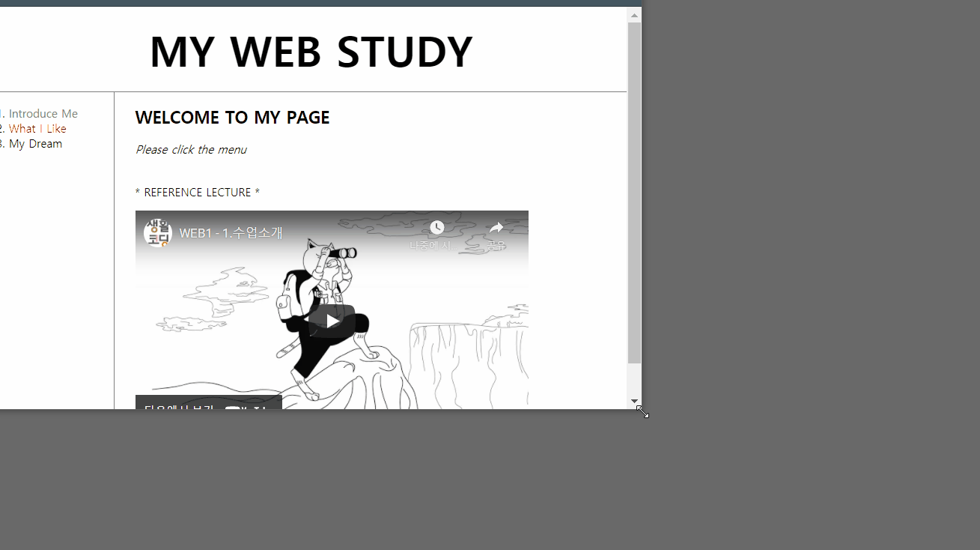The height and width of the screenshot is (550, 980).
Task: Click the Watch Later clock icon
Action: tap(437, 227)
